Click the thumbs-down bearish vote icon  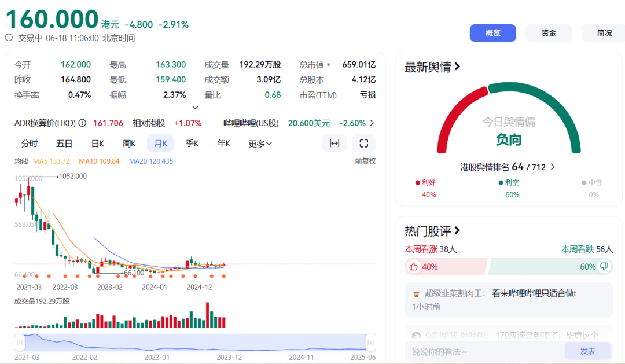tap(604, 267)
